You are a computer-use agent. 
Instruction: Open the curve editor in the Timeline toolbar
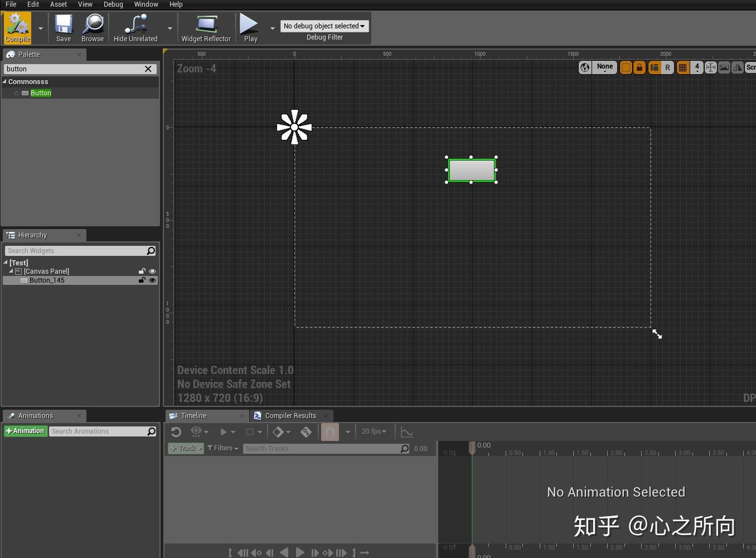tap(406, 431)
